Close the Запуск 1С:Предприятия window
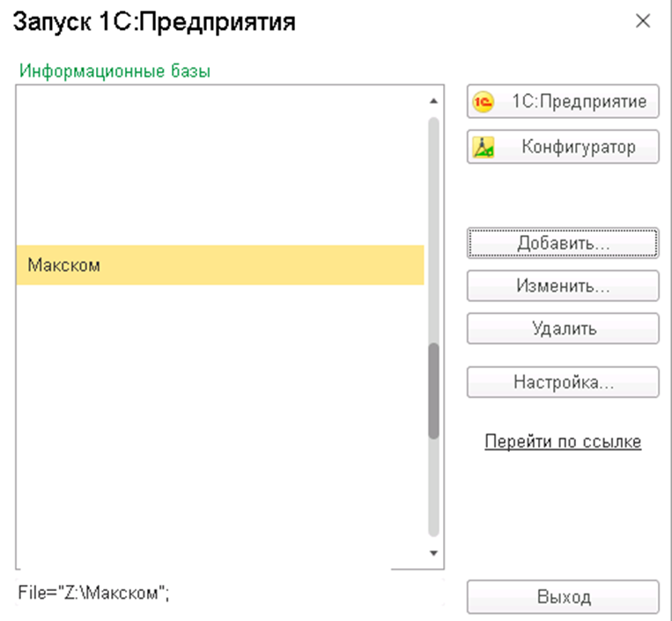The width and height of the screenshot is (672, 621). click(x=643, y=21)
